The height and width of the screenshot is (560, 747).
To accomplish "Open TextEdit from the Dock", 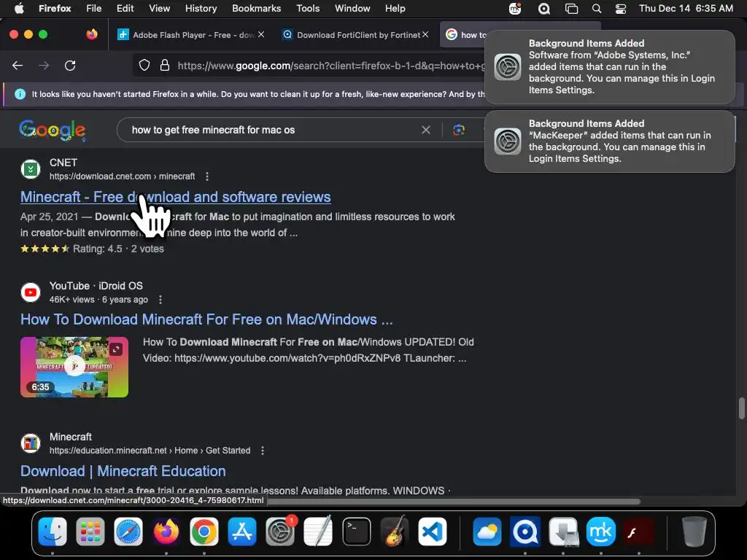I will [x=318, y=532].
